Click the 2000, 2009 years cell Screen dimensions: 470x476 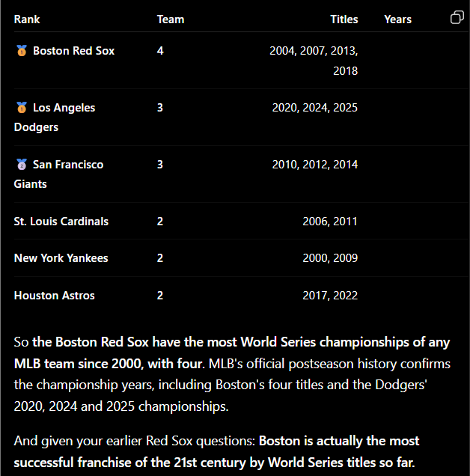[330, 258]
